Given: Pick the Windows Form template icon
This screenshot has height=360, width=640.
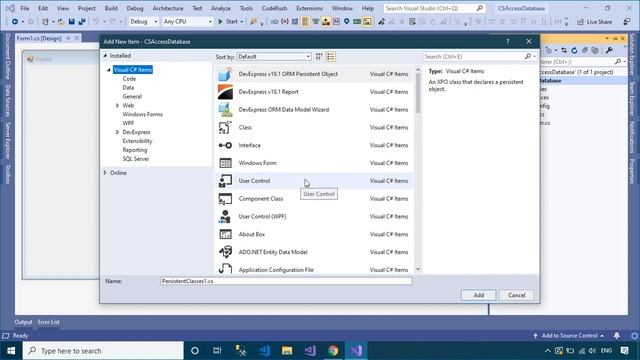Looking at the screenshot, I should pyautogui.click(x=225, y=163).
